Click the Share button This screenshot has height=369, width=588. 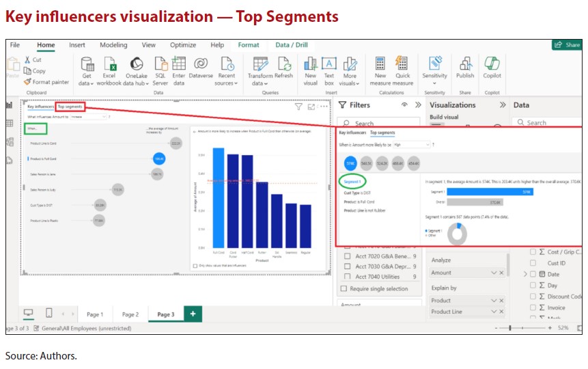[567, 45]
